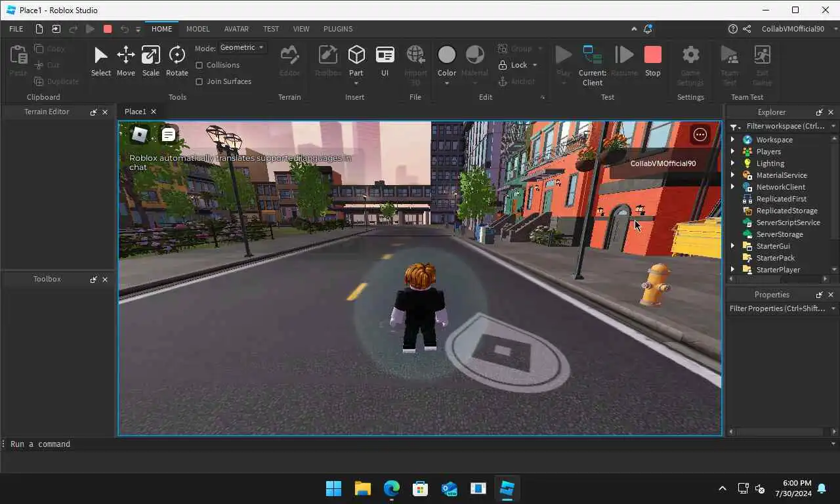Activate the Rotate tool
840x504 pixels.
[x=177, y=62]
